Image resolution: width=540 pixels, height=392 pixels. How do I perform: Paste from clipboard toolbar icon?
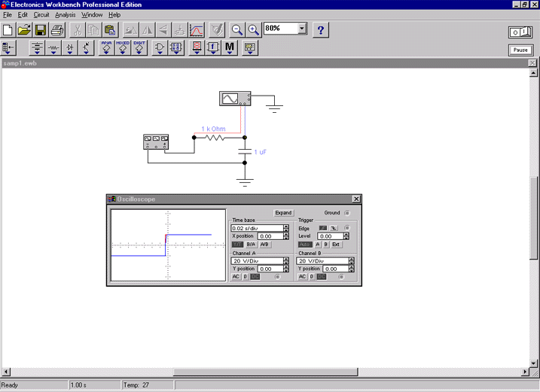click(110, 30)
